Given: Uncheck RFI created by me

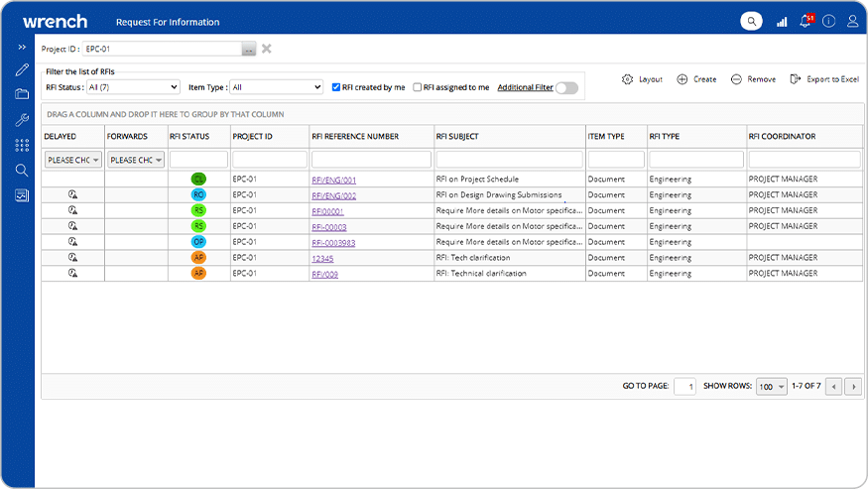Looking at the screenshot, I should point(336,87).
